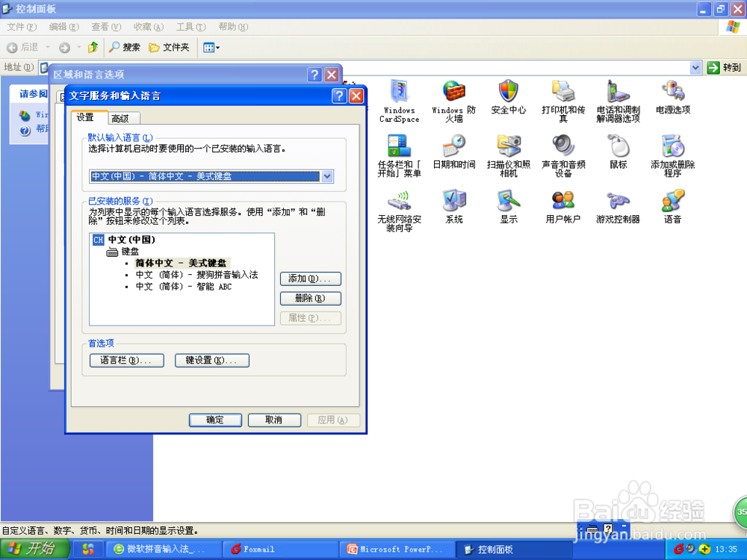
Task: Click 搜索 in the toolbar
Action: point(125,47)
